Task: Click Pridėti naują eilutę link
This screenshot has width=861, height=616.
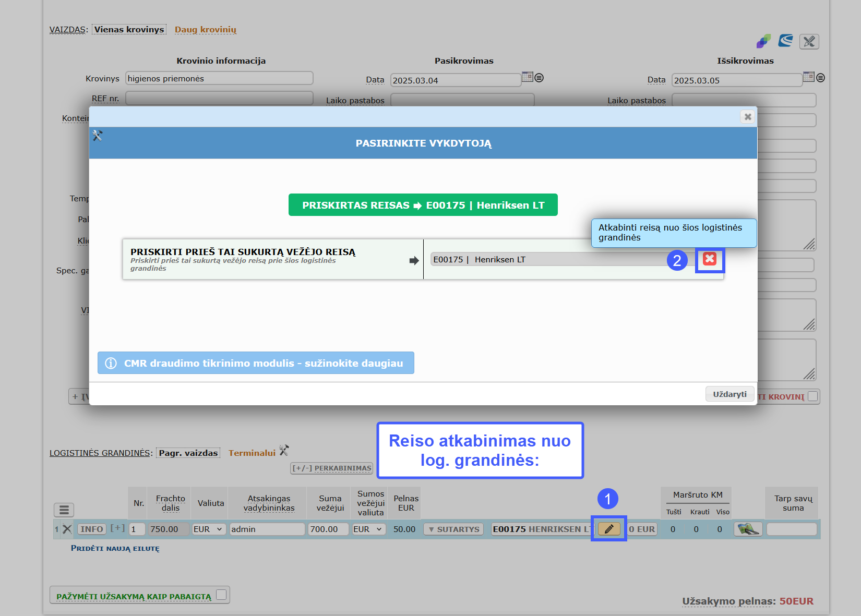Action: (x=115, y=548)
